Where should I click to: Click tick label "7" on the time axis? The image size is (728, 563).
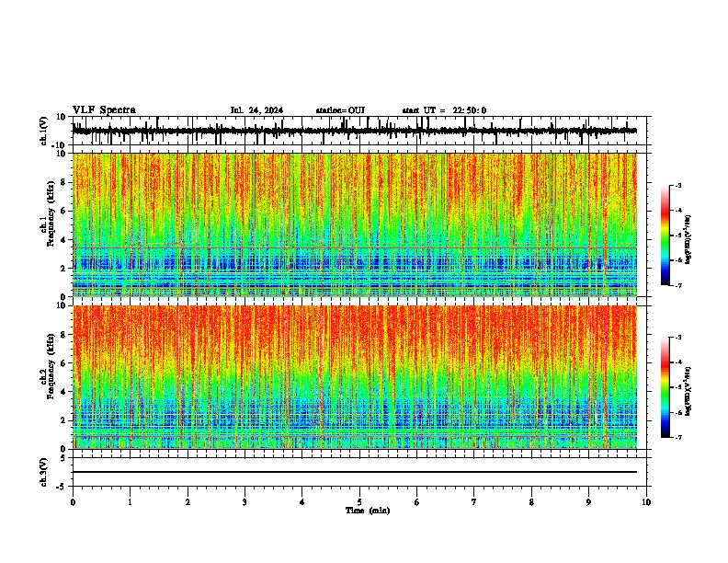[x=474, y=502]
